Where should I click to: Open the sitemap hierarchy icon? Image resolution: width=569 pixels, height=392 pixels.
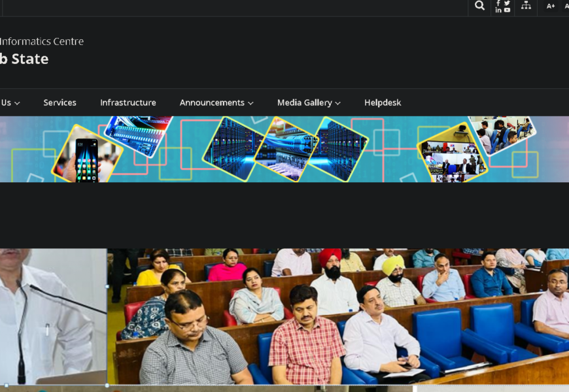pos(526,5)
